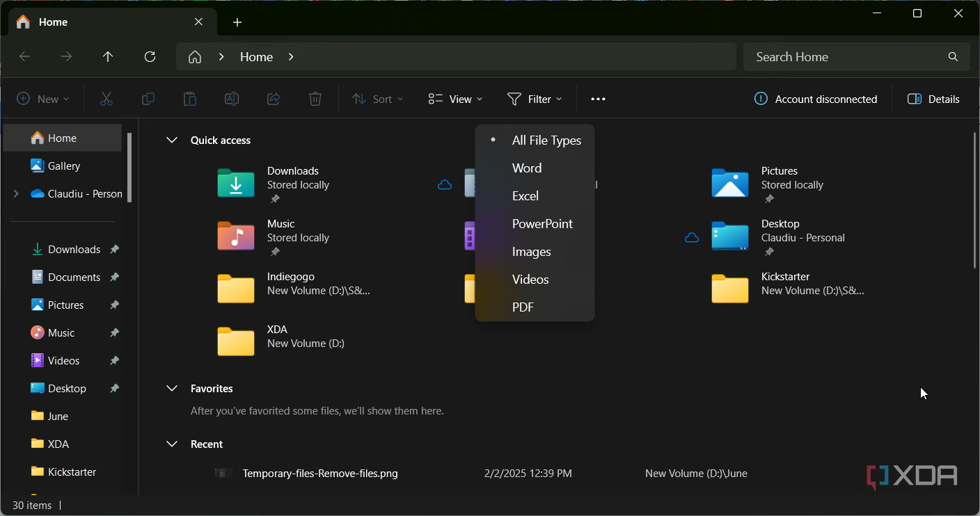Select the All File Types filter option
The height and width of the screenshot is (516, 980).
546,140
